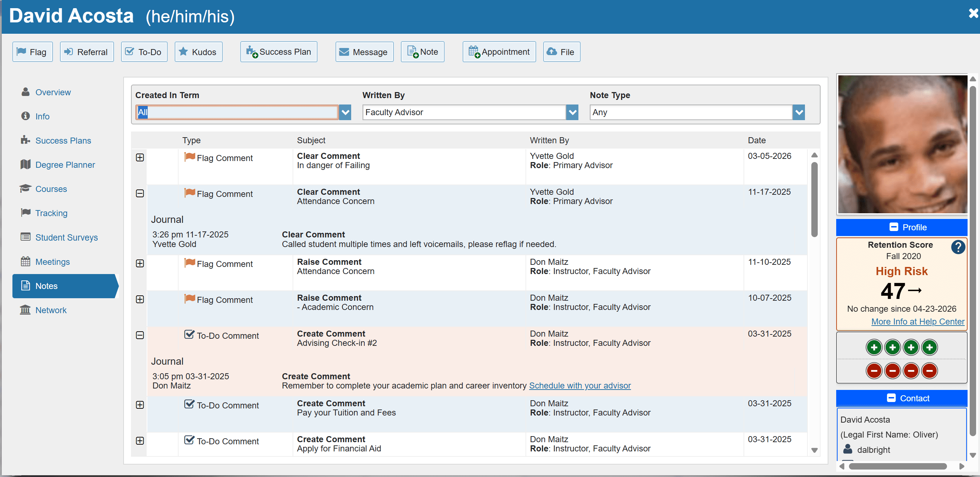Open the Written By dropdown
Viewport: 980px width, 477px height.
pyautogui.click(x=572, y=112)
